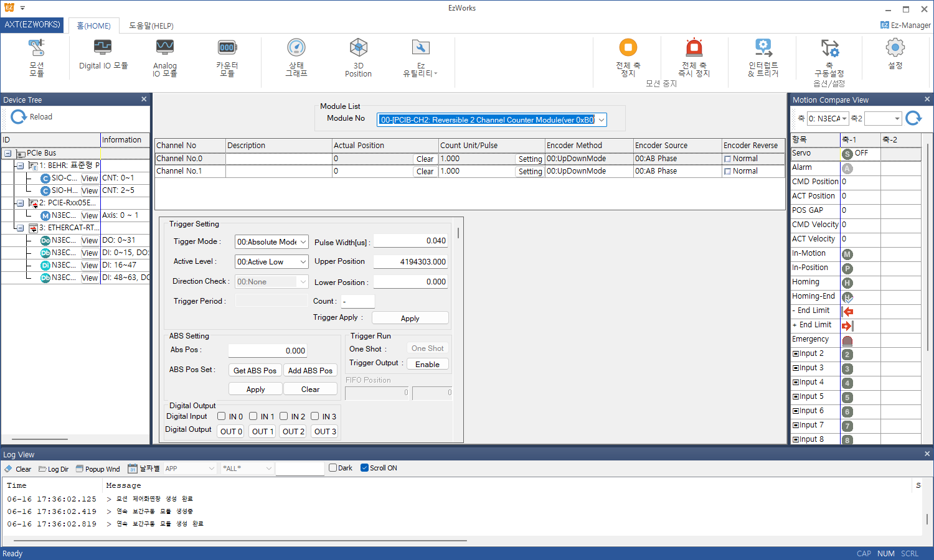
Task: Click Clear for Channel No.0 position
Action: click(425, 159)
